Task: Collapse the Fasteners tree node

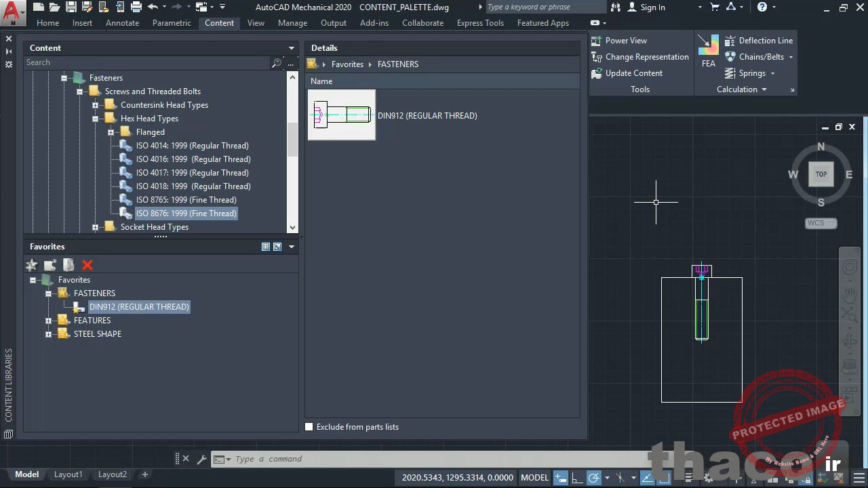Action: 64,78
